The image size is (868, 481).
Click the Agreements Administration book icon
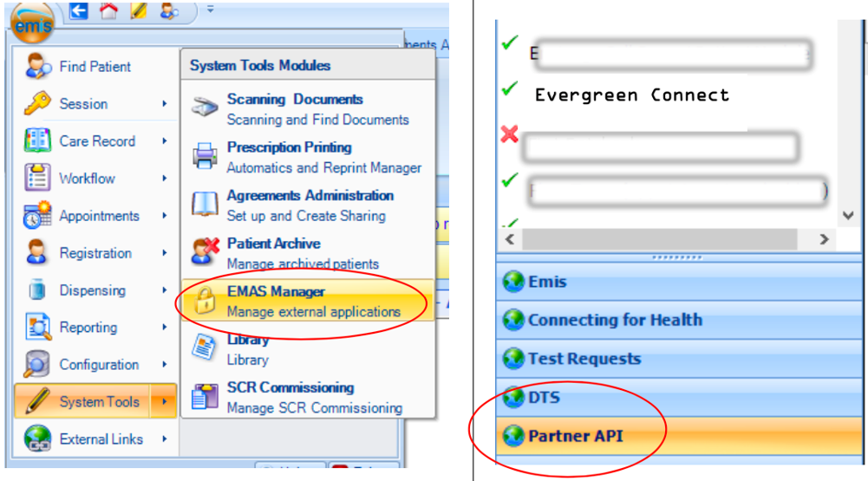coord(205,205)
